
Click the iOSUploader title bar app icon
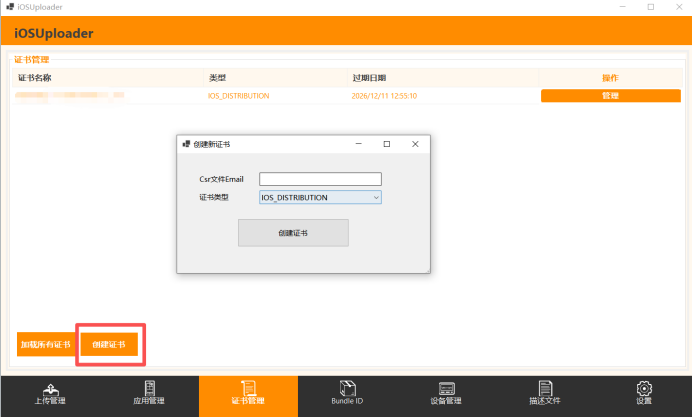[9, 6]
